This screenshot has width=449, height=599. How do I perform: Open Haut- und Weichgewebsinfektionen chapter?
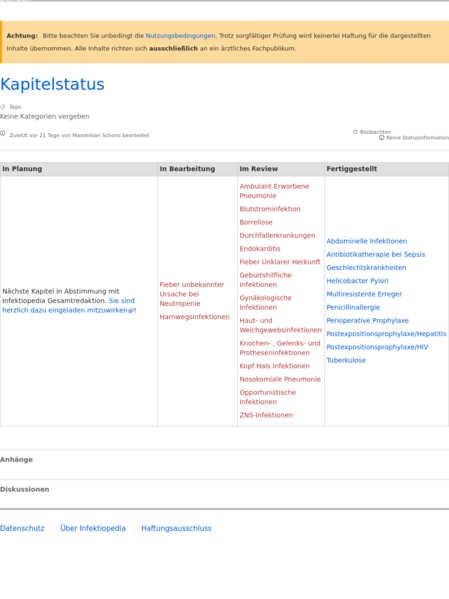(x=280, y=325)
